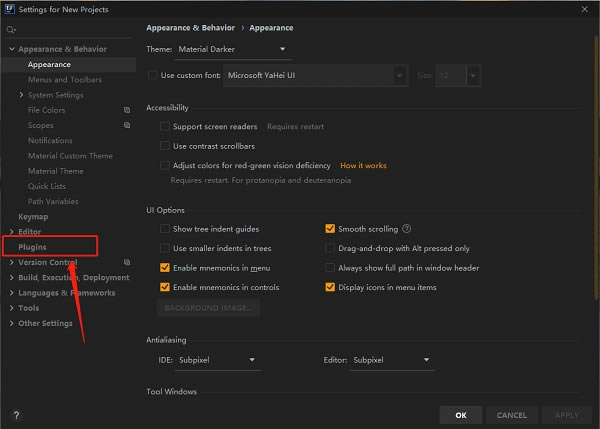Screen dimensions: 600x429
Task: Open the Theme dropdown showing Material Darker
Action: click(233, 49)
